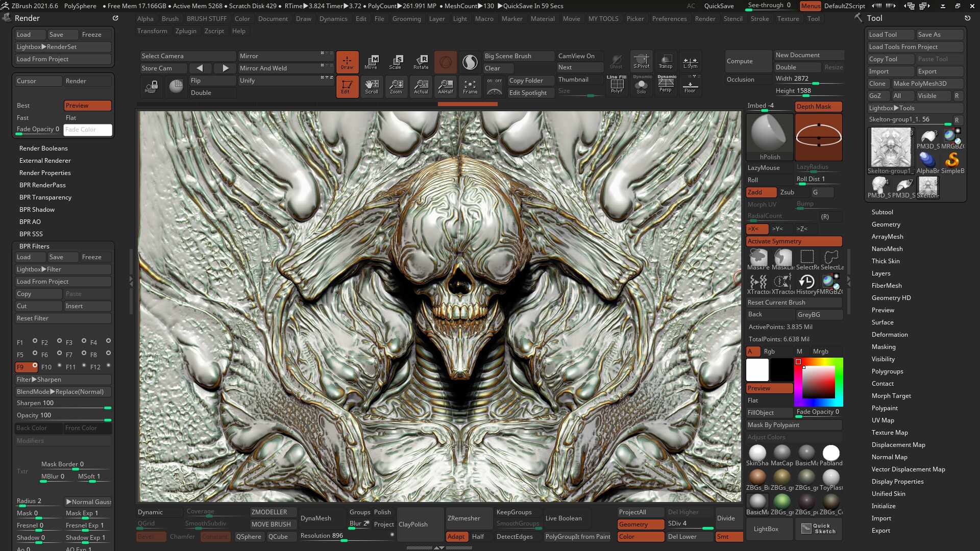
Task: Toggle the Adapt option in ZRemesher
Action: tap(457, 537)
